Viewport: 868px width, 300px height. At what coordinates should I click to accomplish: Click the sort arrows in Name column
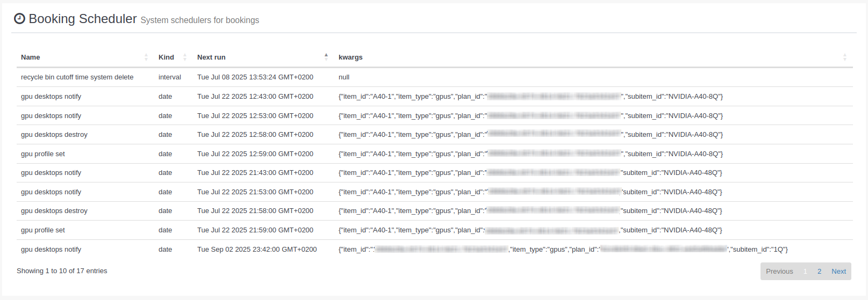coord(146,57)
